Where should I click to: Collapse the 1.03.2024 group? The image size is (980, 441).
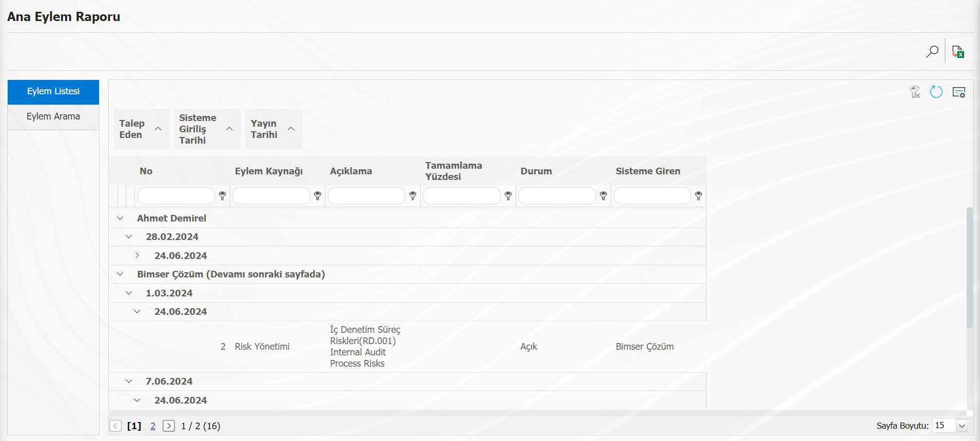(129, 293)
